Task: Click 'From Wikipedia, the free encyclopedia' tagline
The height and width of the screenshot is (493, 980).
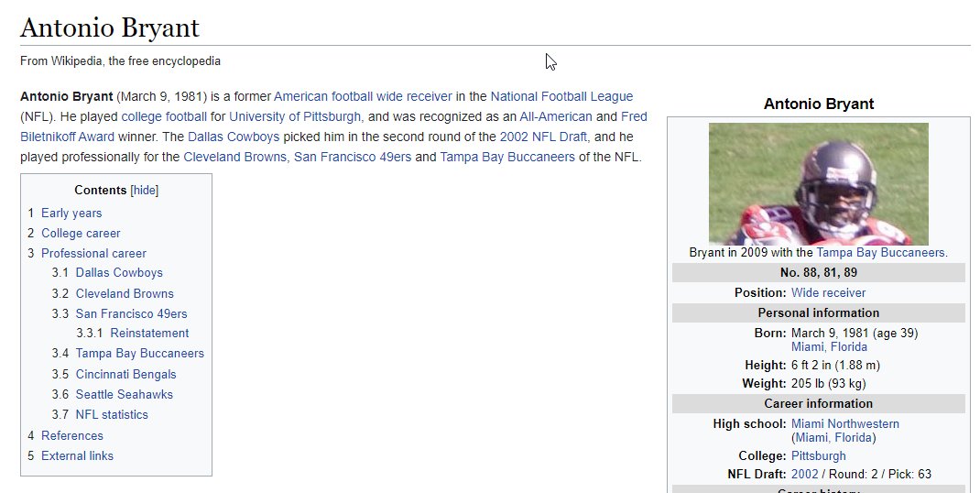Action: pos(120,60)
